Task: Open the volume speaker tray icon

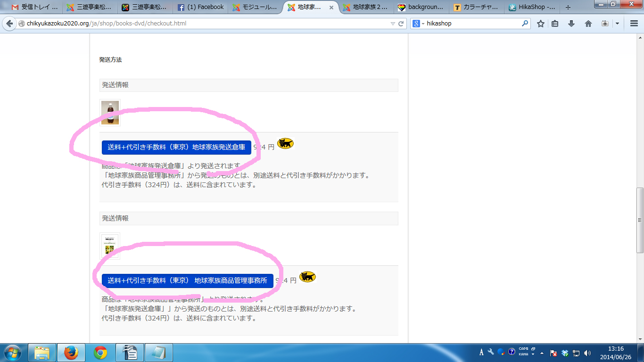Action: pos(587,353)
